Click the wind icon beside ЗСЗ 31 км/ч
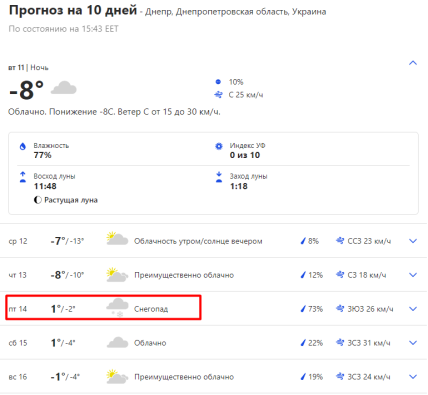This screenshot has width=428, height=395. click(x=340, y=343)
